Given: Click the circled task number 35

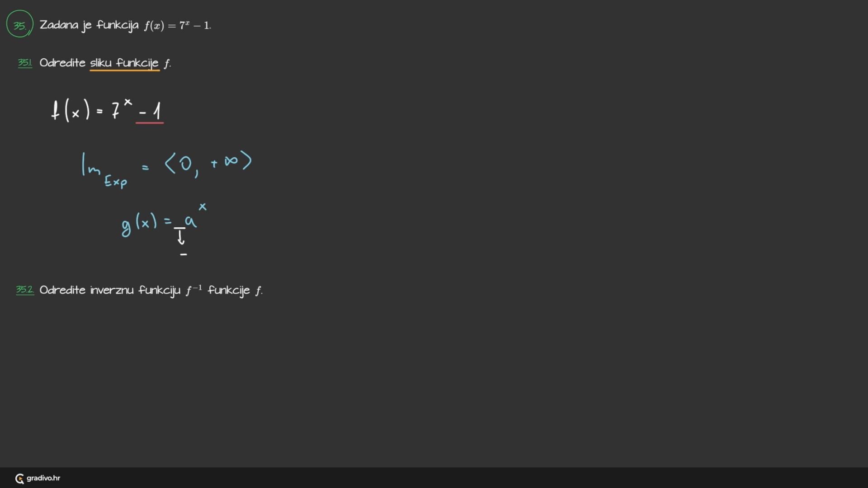Looking at the screenshot, I should 19,24.
